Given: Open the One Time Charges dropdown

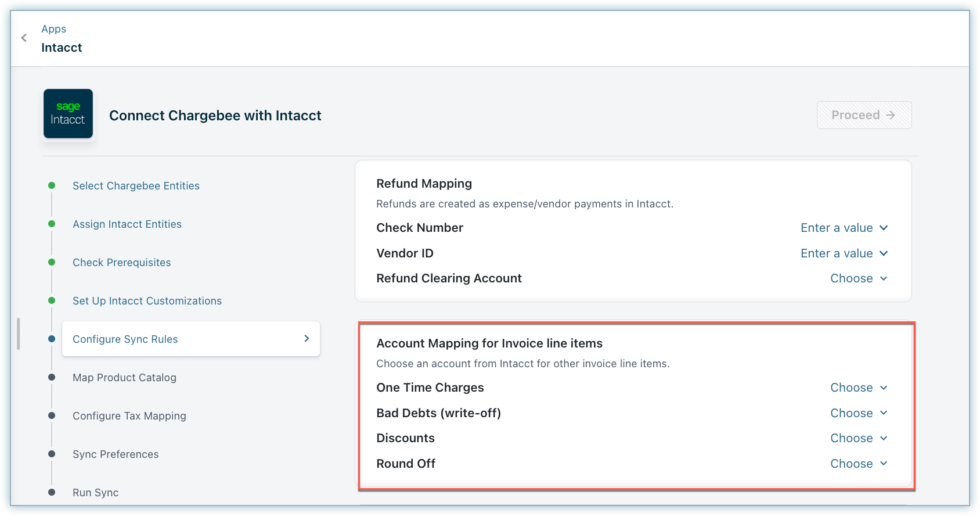Looking at the screenshot, I should 858,388.
